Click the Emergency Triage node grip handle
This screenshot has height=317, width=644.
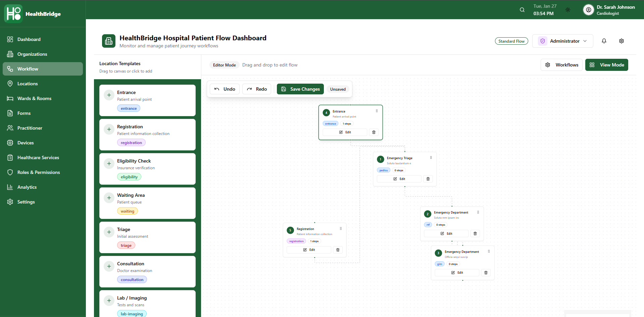431,157
